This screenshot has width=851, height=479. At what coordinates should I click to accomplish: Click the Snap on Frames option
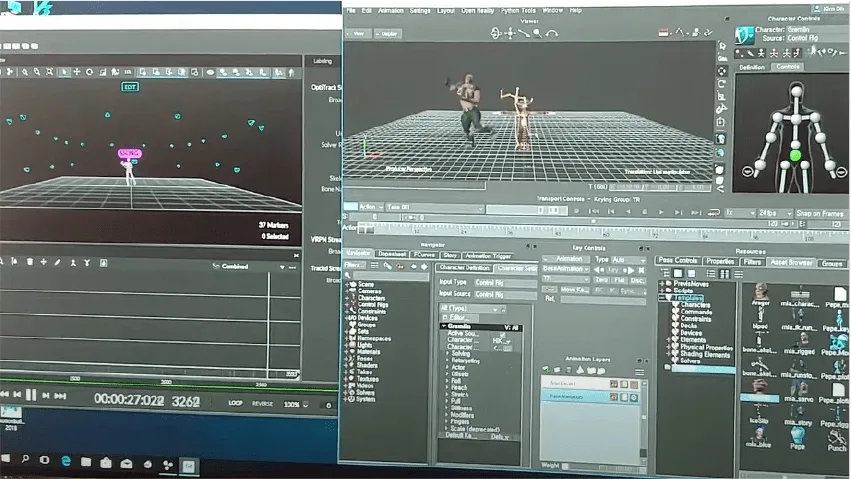[820, 213]
